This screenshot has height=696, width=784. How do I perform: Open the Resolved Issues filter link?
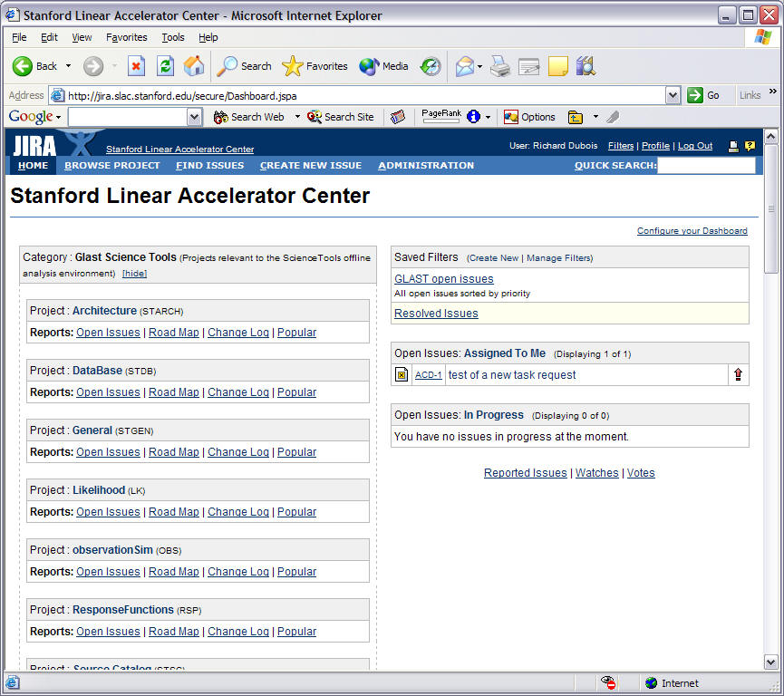click(x=436, y=314)
